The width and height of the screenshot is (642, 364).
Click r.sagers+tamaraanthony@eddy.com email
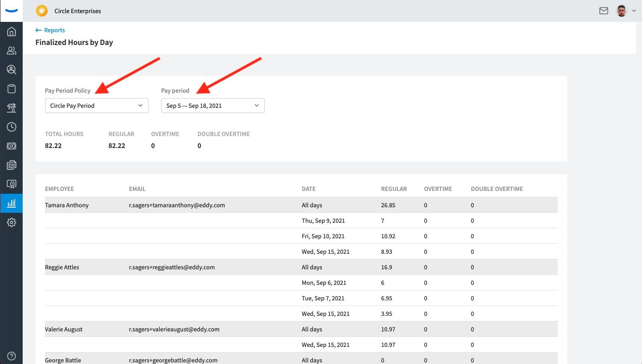177,205
